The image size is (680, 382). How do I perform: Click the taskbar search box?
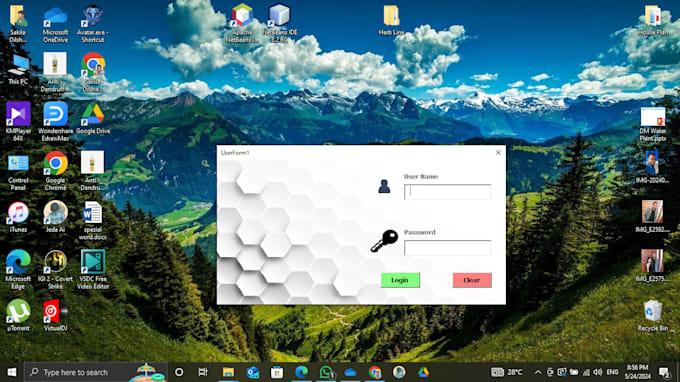[95, 372]
